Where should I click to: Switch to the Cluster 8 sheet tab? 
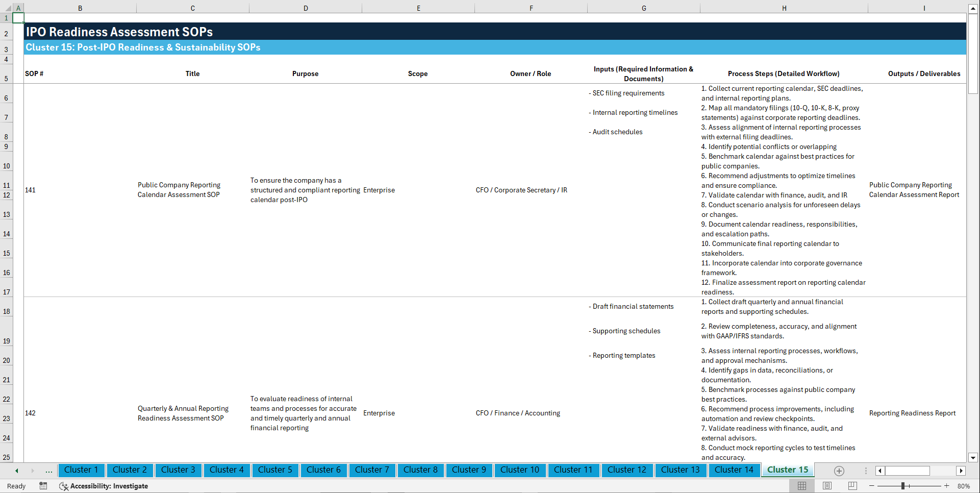[420, 470]
